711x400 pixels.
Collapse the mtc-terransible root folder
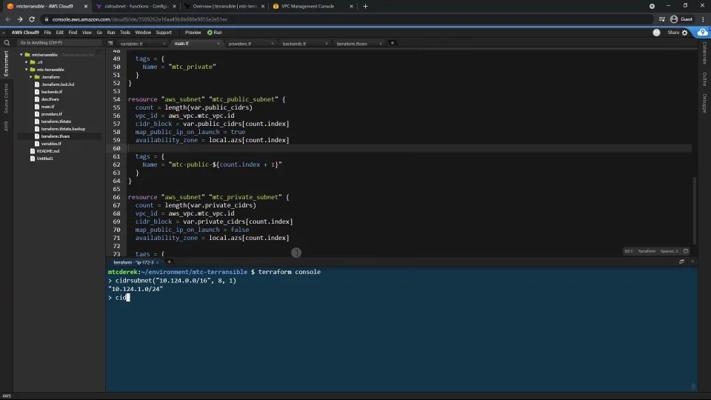[21, 55]
